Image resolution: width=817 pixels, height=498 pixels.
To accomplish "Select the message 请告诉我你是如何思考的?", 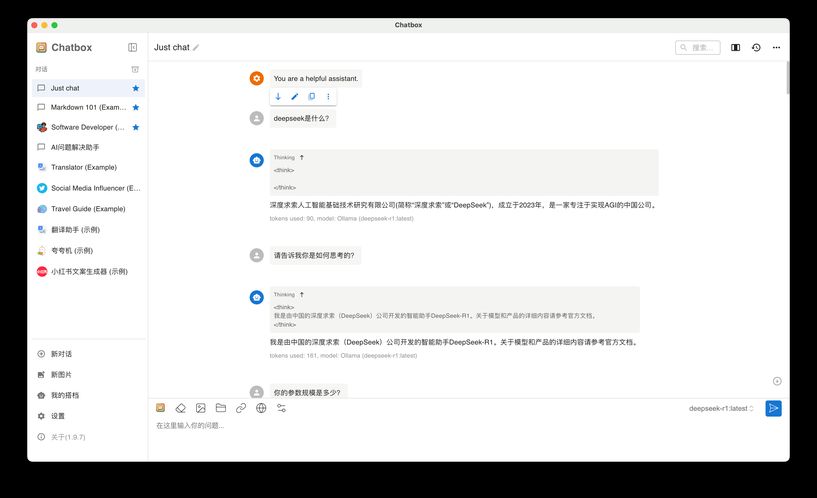I will pos(315,255).
